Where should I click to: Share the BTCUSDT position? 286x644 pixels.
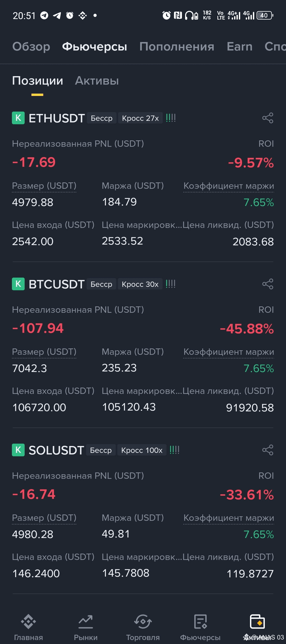(x=267, y=284)
